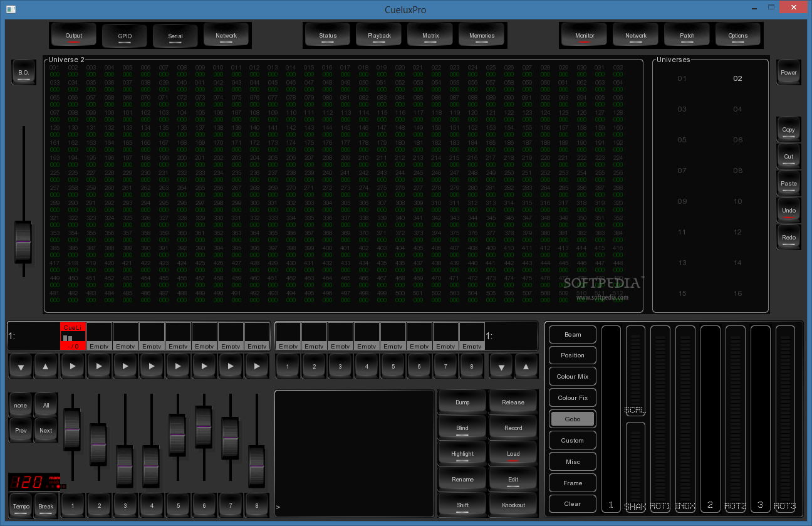Click the Edit button

513,479
